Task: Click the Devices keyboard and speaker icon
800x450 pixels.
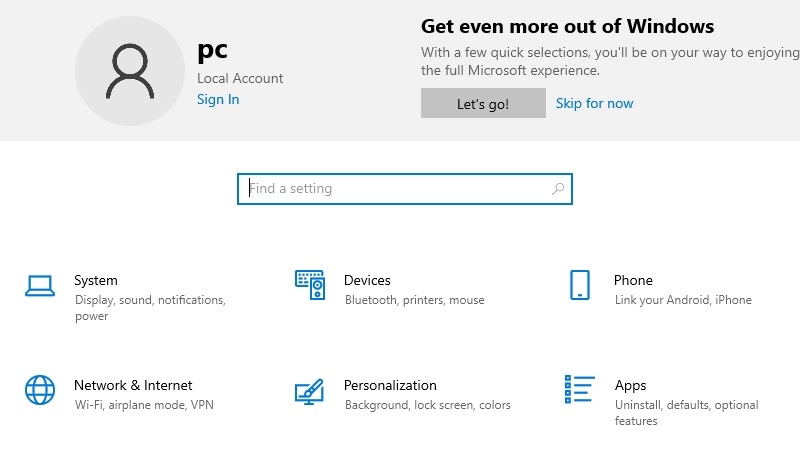Action: 309,285
